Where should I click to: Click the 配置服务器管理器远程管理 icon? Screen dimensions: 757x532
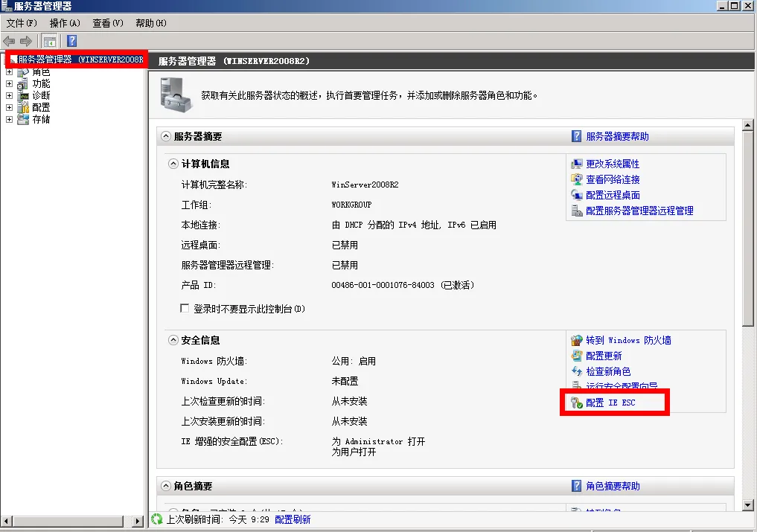pyautogui.click(x=577, y=211)
